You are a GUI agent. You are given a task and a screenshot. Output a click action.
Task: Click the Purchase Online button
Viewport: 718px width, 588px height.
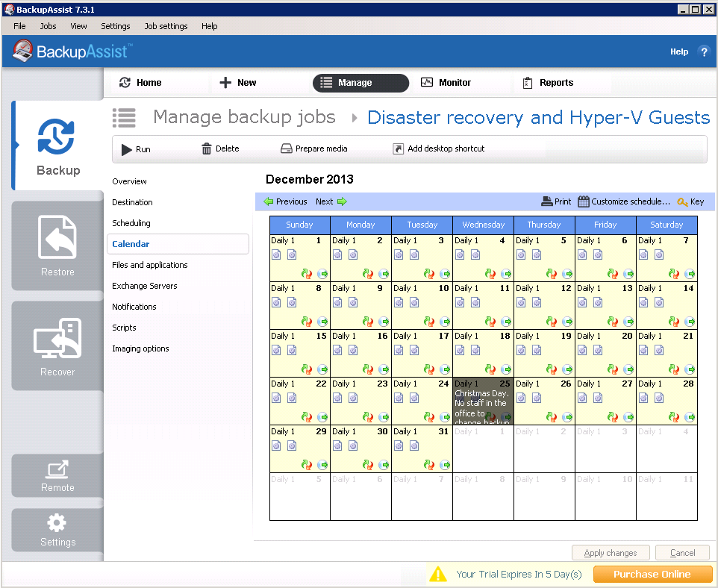652,575
